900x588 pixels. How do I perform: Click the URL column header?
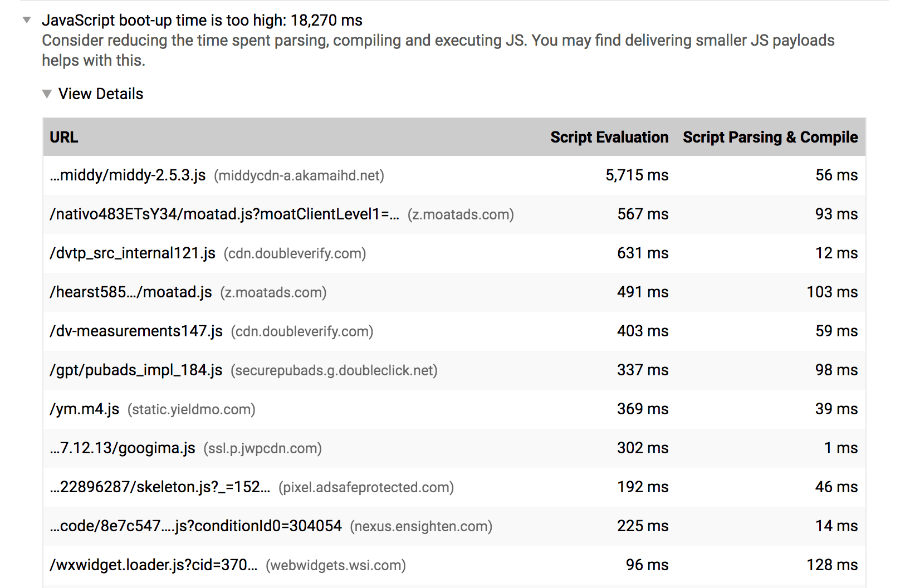(64, 138)
